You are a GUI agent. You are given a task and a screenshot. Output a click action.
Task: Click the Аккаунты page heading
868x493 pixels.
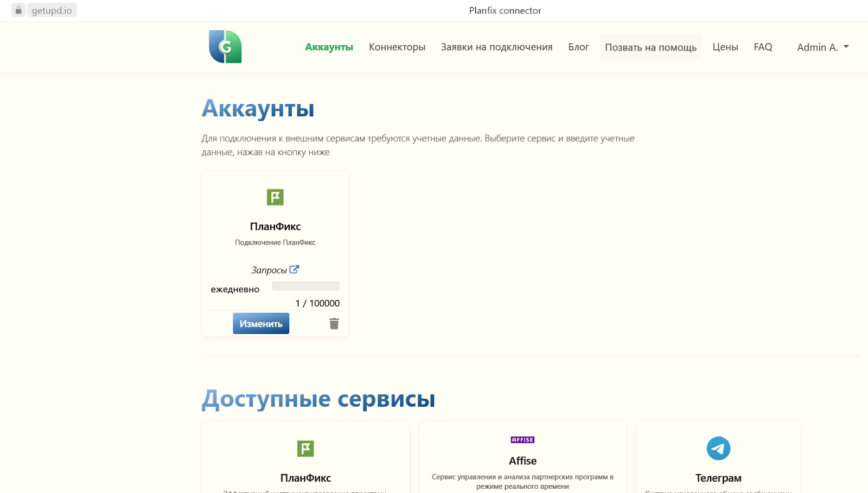click(x=258, y=109)
